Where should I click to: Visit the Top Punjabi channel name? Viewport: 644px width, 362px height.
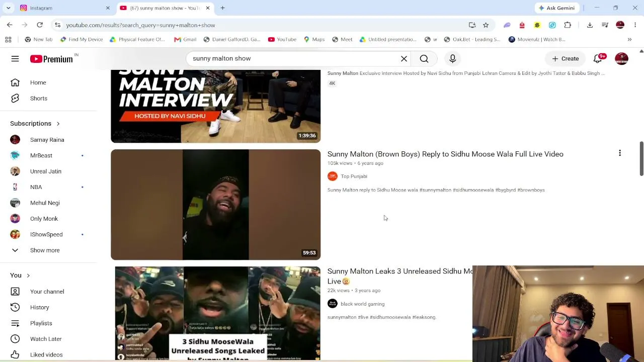pyautogui.click(x=354, y=176)
